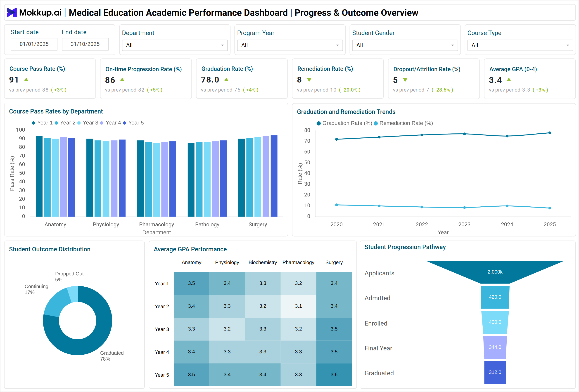Click the 2022 x-axis label
The image size is (579, 392).
(422, 224)
